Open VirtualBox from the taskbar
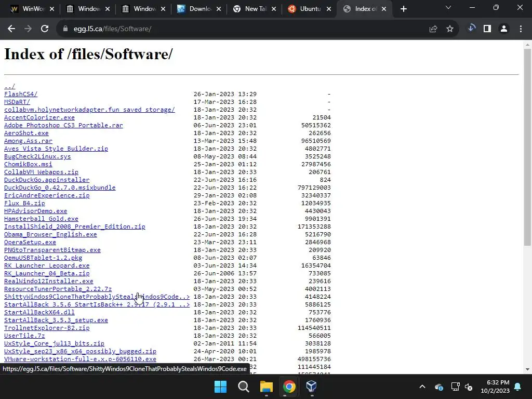This screenshot has height=399, width=532. tap(312, 387)
